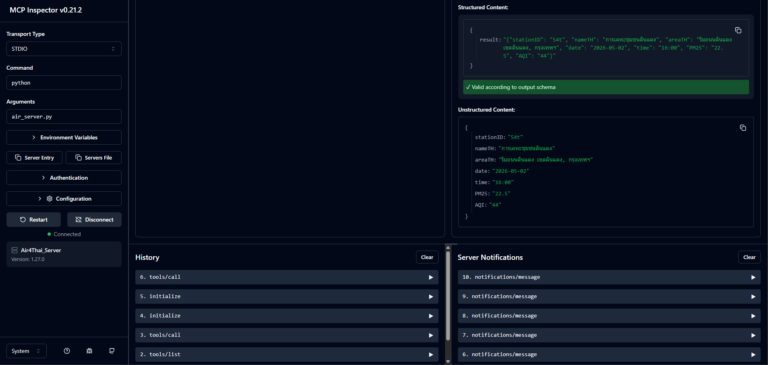
Task: Restart the server connection
Action: pyautogui.click(x=34, y=219)
